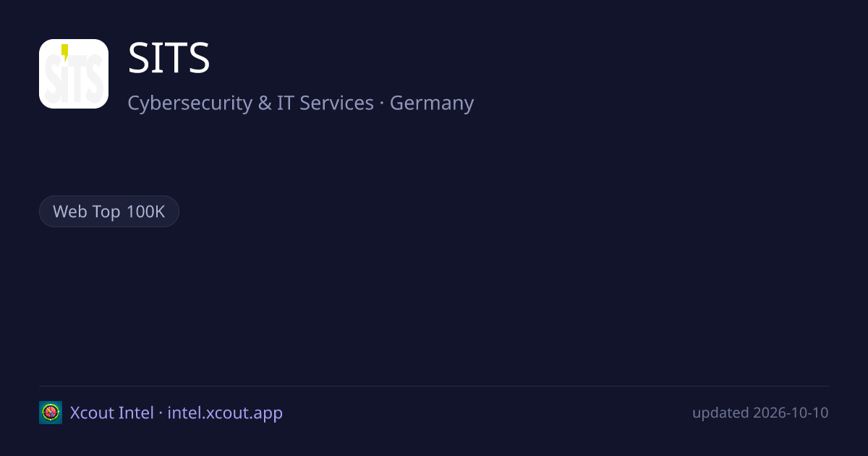Click the Xcout Intel footer logo icon

(x=51, y=413)
